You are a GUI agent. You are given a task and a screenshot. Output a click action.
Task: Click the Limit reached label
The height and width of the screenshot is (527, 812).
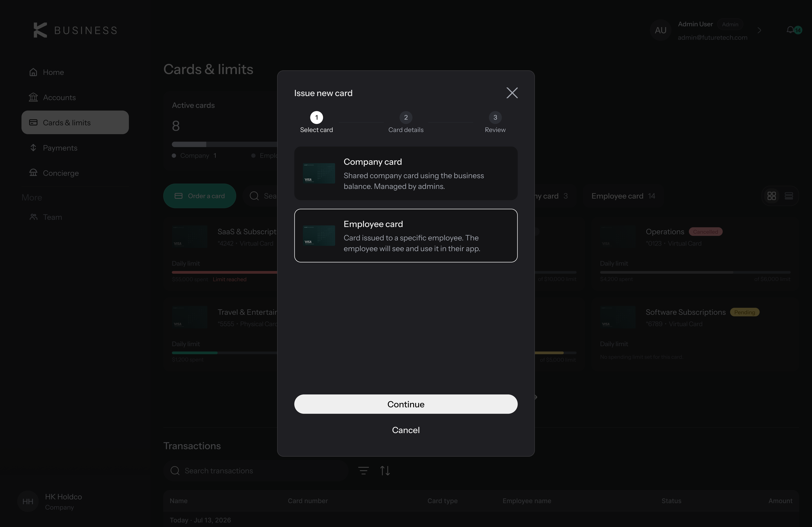pos(230,279)
